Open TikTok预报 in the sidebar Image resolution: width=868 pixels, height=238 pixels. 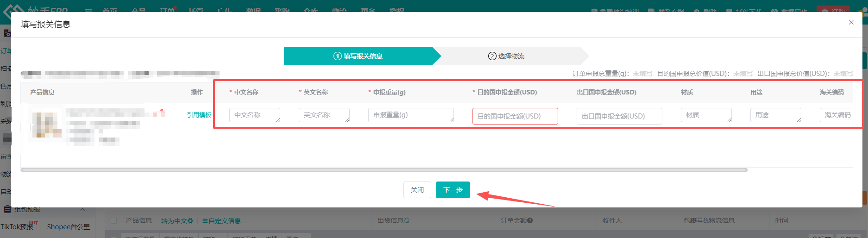[x=17, y=227]
